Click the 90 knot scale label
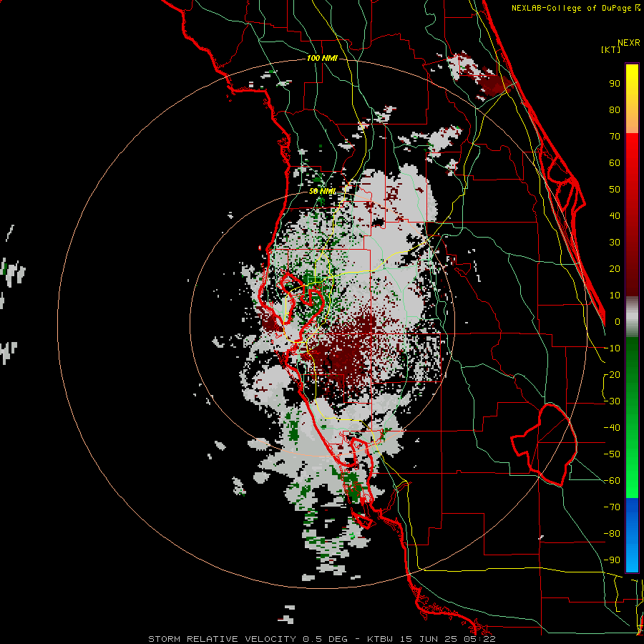The image size is (644, 644). coord(615,84)
